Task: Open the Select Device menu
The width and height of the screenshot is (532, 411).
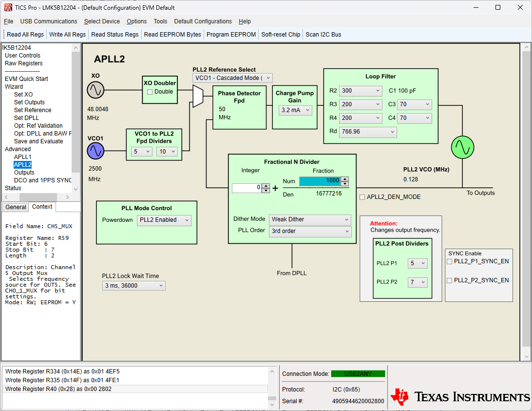Action: (102, 21)
